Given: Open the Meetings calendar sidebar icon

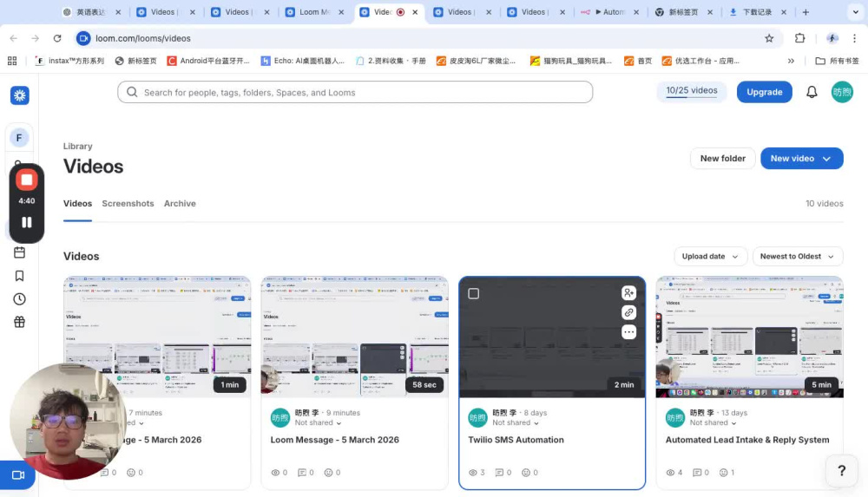Looking at the screenshot, I should 19,253.
